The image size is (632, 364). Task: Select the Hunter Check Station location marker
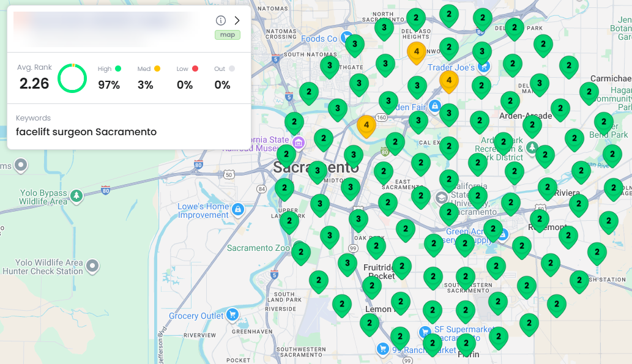point(92,266)
